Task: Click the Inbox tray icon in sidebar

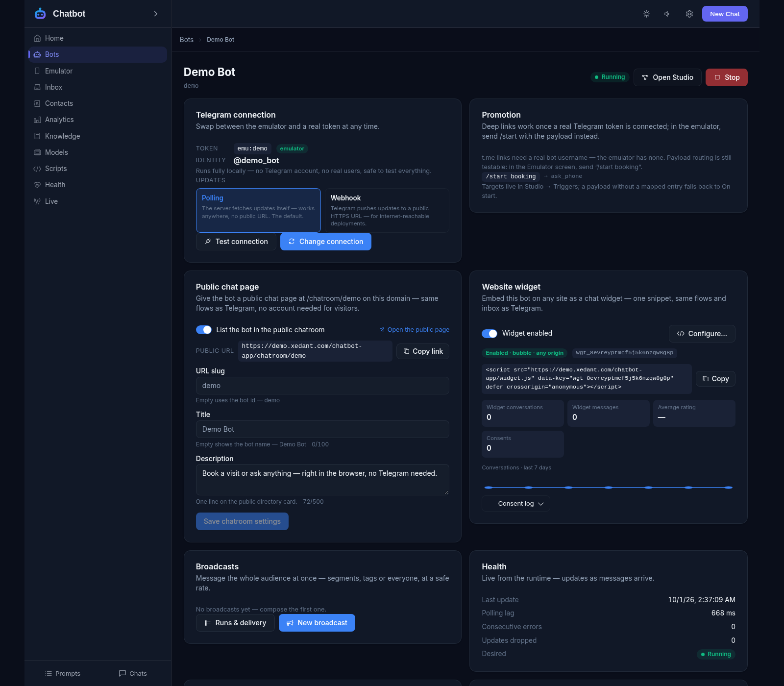Action: tap(37, 87)
